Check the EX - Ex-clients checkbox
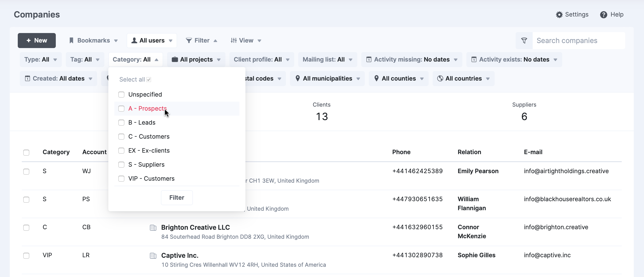 click(121, 151)
